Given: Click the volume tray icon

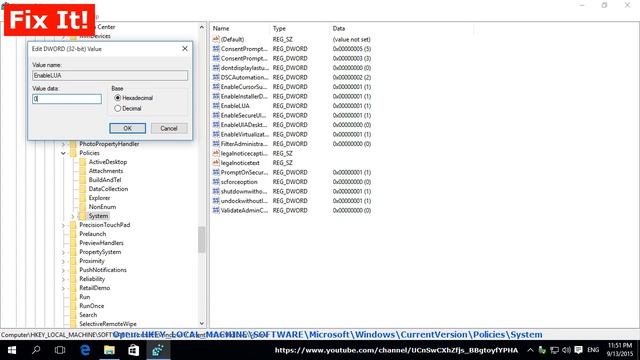Looking at the screenshot, I should [566, 350].
